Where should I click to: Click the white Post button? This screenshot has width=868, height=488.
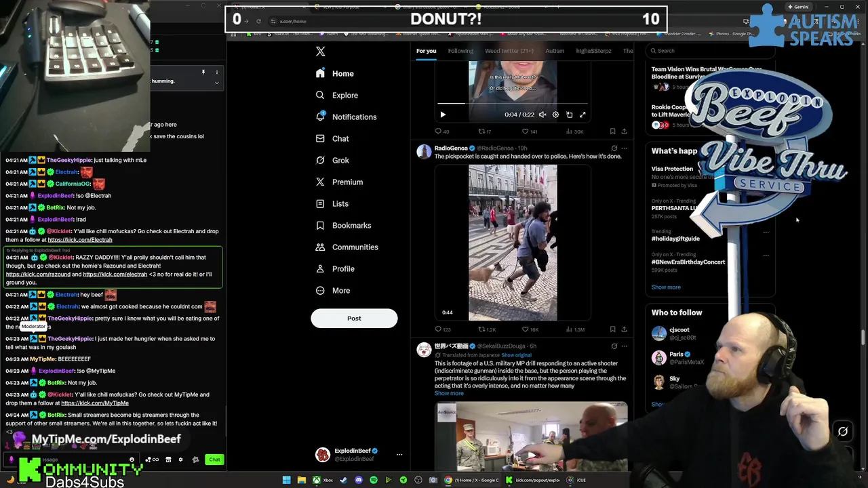tap(354, 319)
